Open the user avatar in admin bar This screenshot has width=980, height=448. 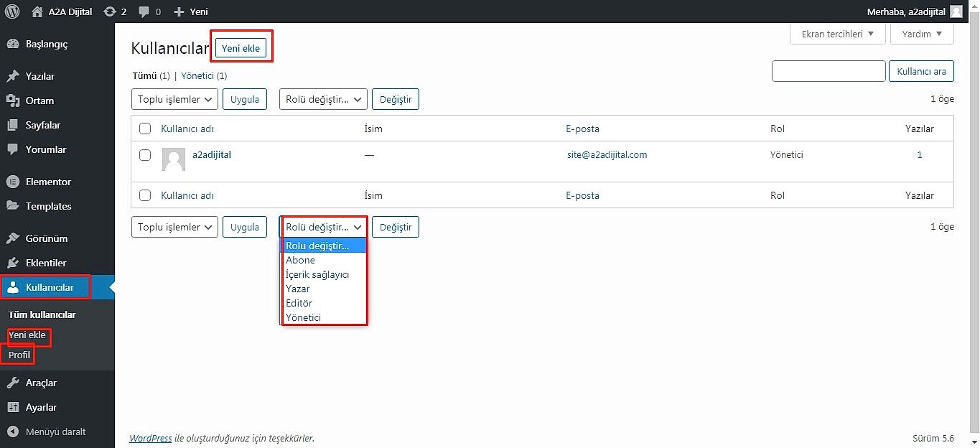[x=956, y=11]
